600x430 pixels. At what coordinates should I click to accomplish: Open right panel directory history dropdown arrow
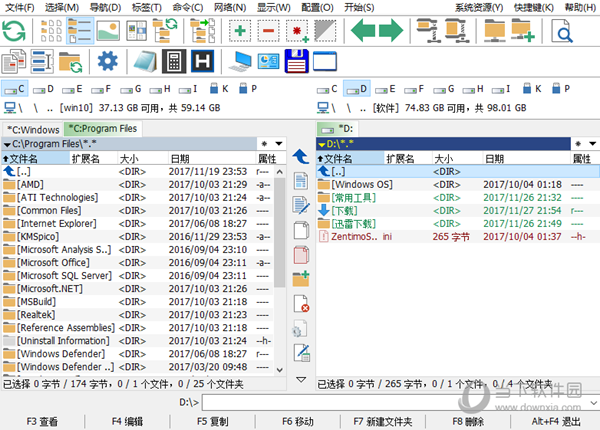point(593,144)
